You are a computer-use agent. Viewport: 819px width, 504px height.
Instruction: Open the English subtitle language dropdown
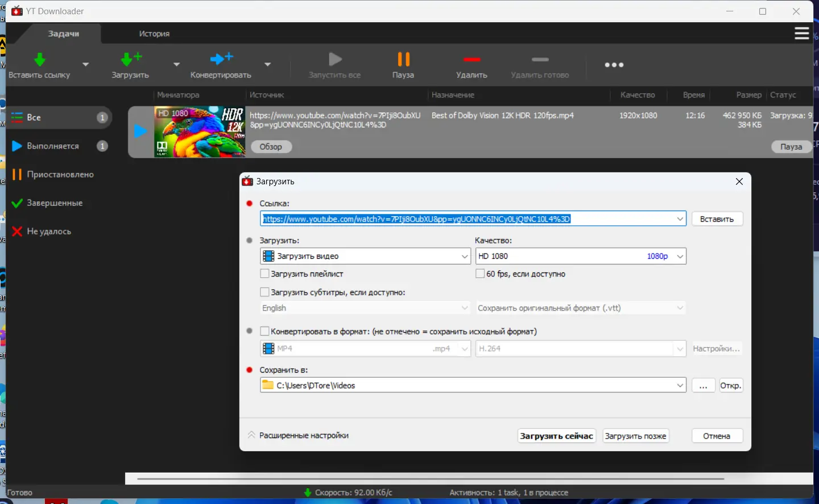coord(365,308)
